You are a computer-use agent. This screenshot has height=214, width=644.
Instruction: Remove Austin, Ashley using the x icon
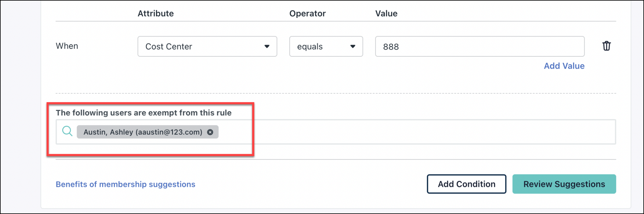point(210,132)
